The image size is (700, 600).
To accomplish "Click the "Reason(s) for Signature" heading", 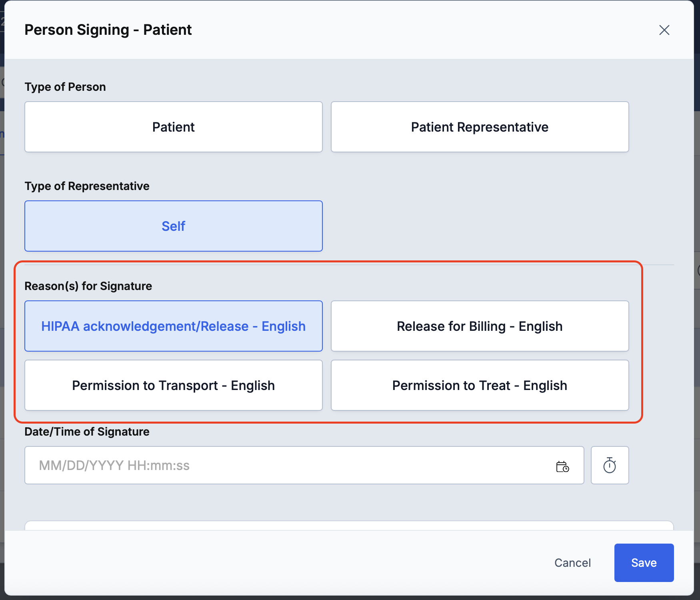I will (x=88, y=286).
